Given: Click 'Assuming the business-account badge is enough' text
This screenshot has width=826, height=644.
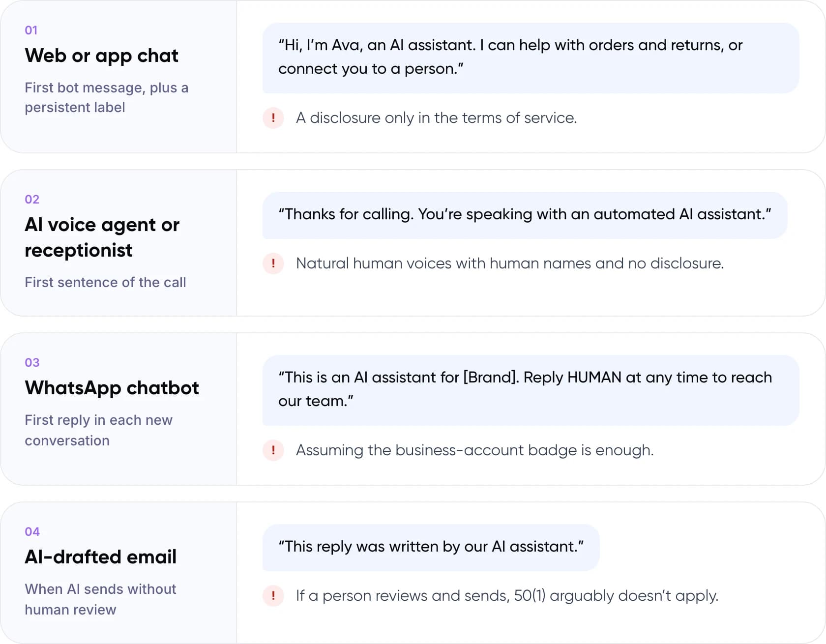Looking at the screenshot, I should point(474,450).
